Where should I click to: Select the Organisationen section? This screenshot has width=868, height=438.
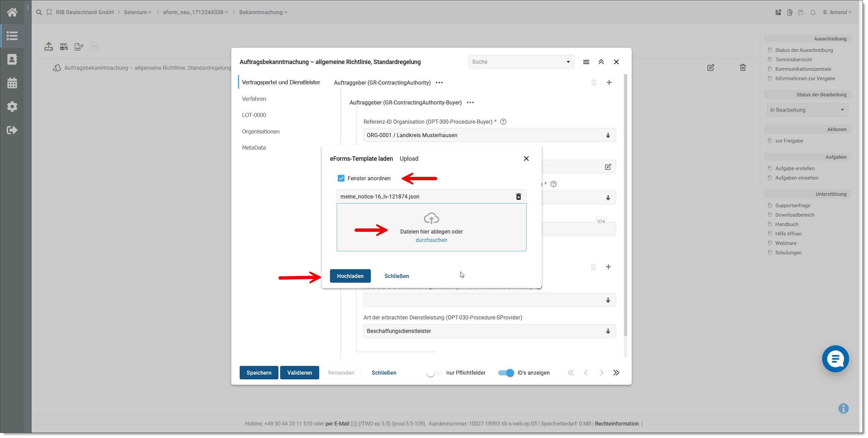(261, 131)
